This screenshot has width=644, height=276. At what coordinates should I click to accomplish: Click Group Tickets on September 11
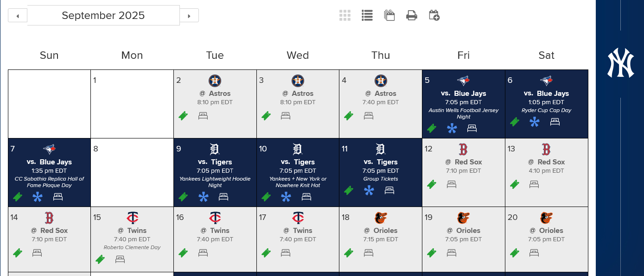click(381, 179)
